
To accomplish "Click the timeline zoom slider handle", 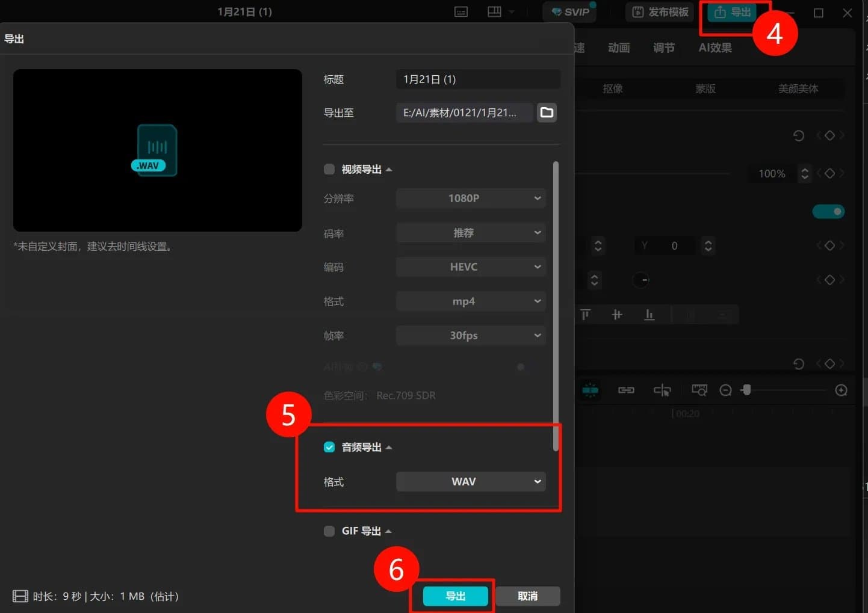I will coord(746,390).
